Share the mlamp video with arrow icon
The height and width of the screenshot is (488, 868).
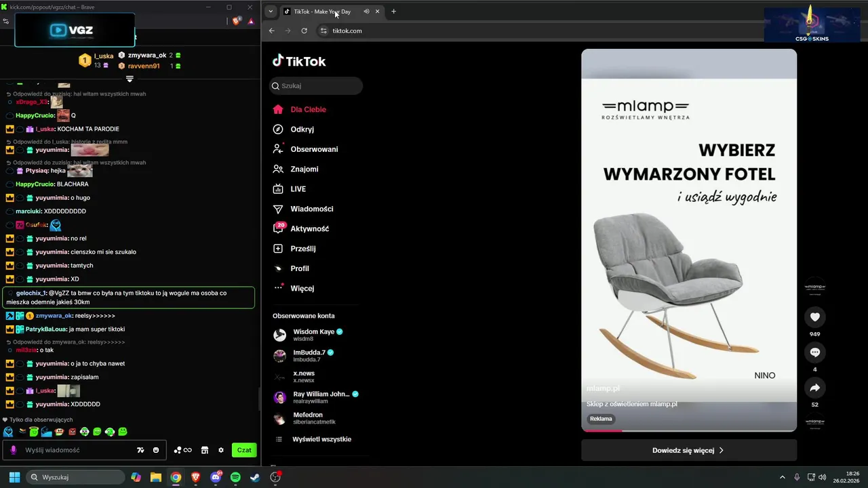(x=815, y=388)
